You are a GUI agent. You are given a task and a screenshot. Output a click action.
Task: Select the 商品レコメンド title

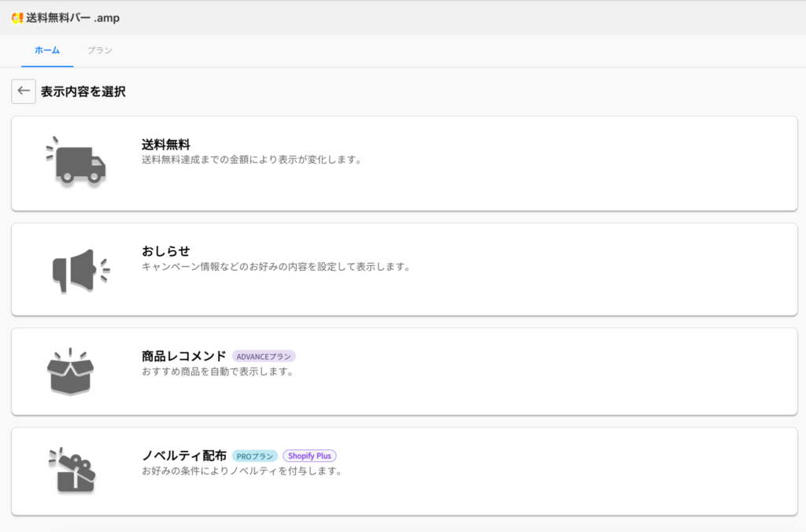(x=184, y=357)
